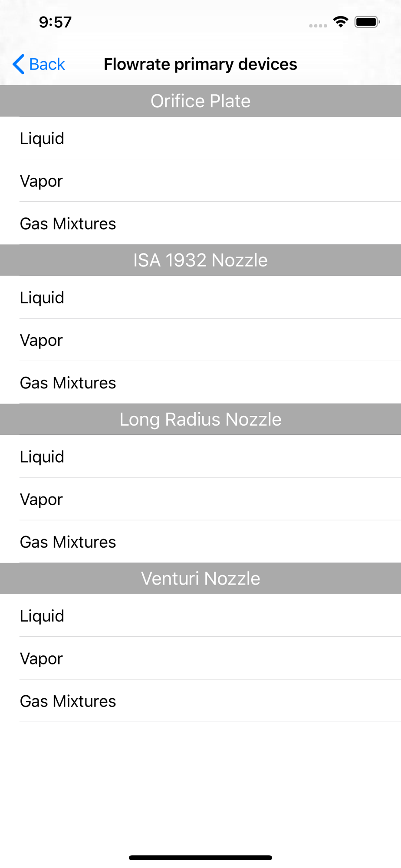
Task: Go back using the Back link
Action: pyautogui.click(x=39, y=64)
